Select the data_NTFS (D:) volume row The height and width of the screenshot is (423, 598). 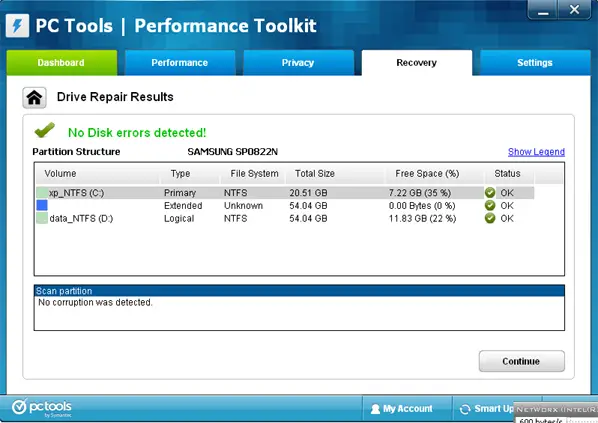285,218
